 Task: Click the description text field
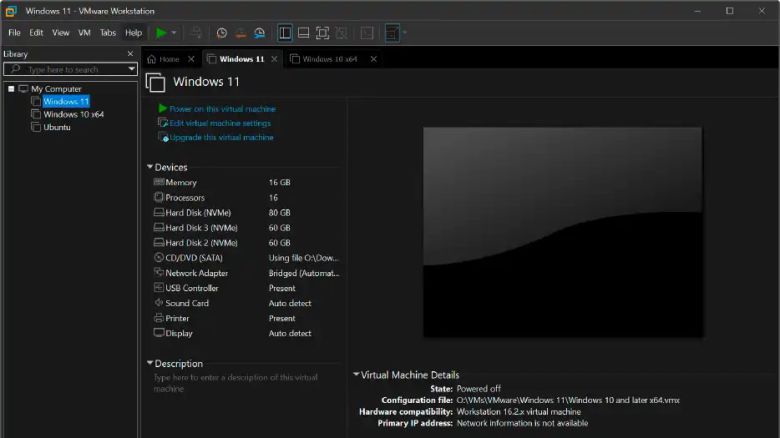pyautogui.click(x=240, y=383)
